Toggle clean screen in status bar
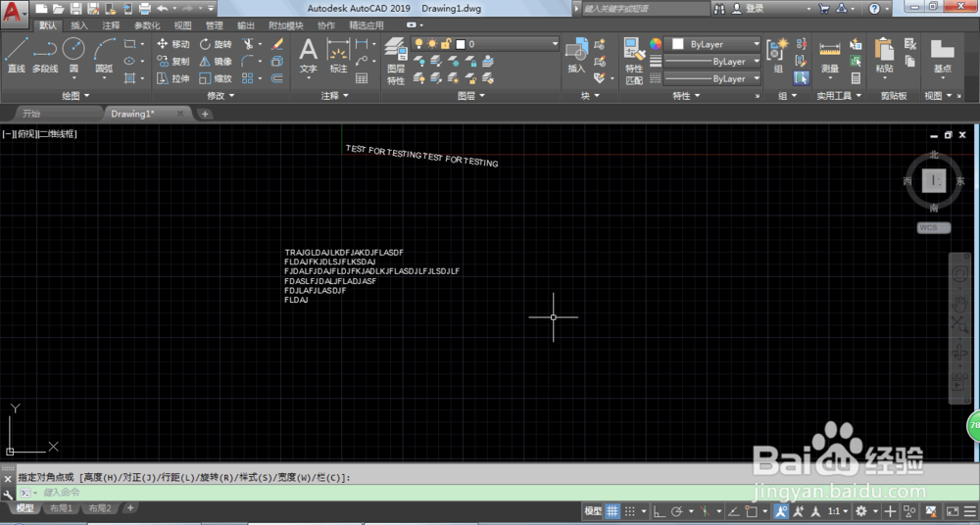 [954, 510]
